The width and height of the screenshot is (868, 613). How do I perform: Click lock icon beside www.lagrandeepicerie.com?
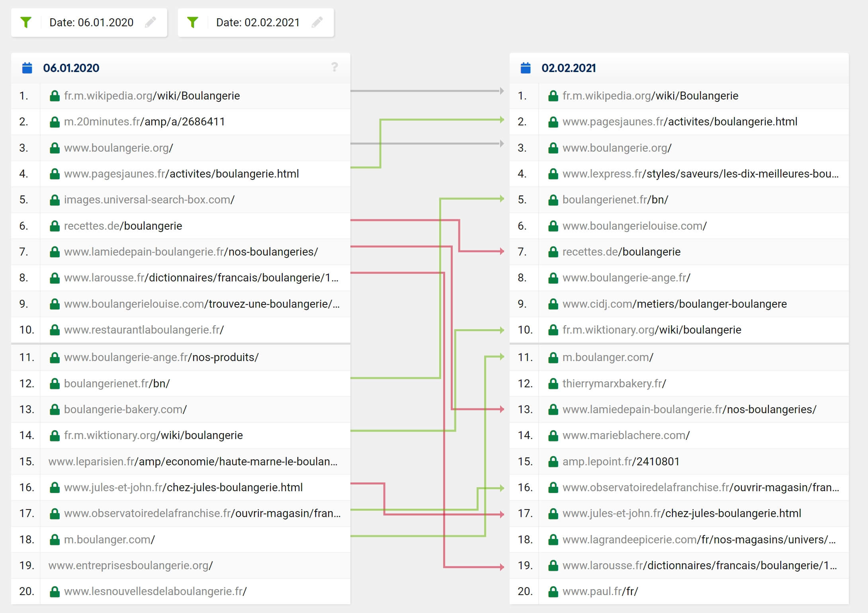[553, 540]
